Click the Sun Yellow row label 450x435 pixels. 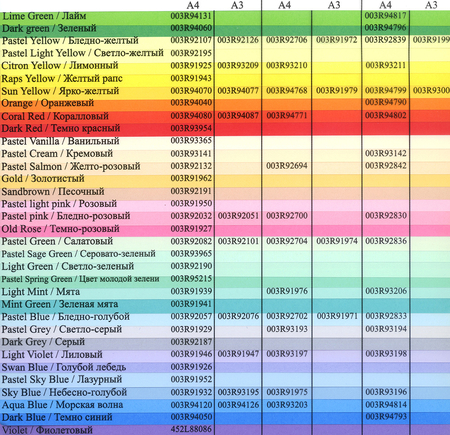[x=60, y=91]
